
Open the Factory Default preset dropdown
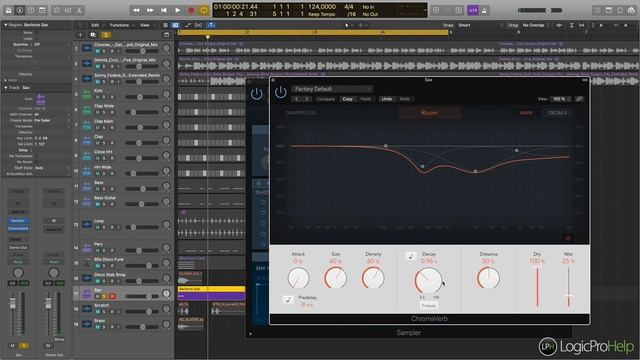(x=332, y=89)
